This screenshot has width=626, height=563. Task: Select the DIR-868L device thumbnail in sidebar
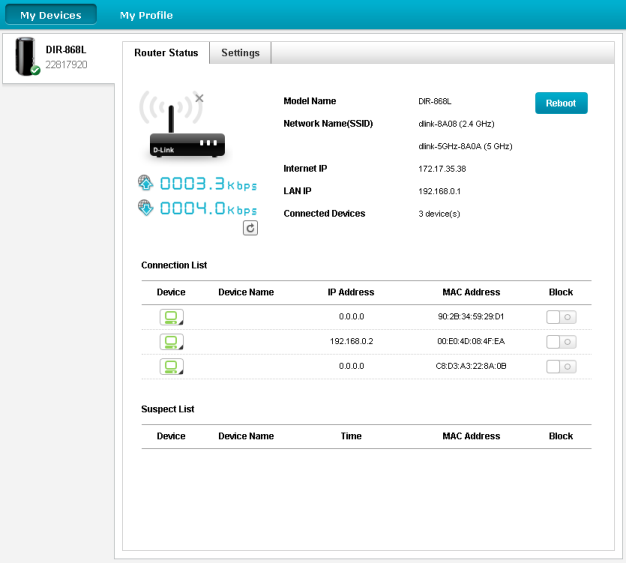pos(26,56)
